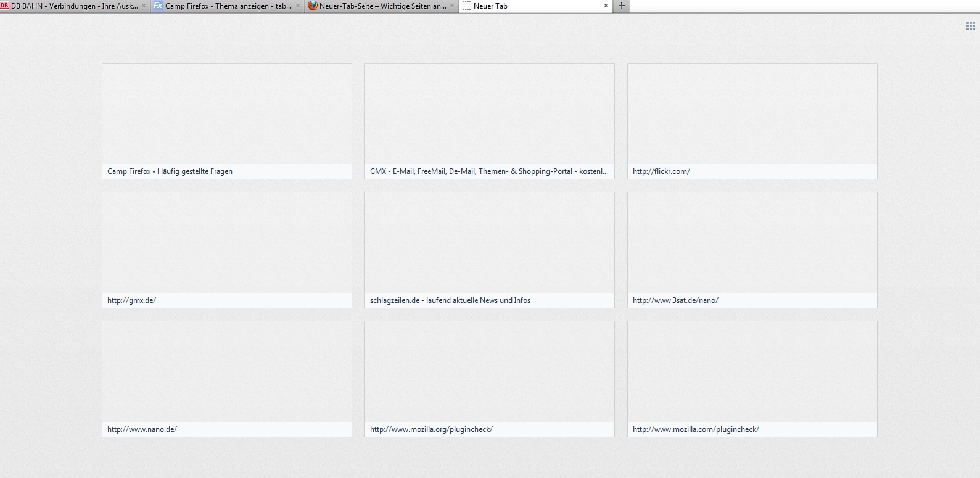Switch to the DB BAHN - Verbindungen tab
The width and height of the screenshot is (980, 478).
75,6
